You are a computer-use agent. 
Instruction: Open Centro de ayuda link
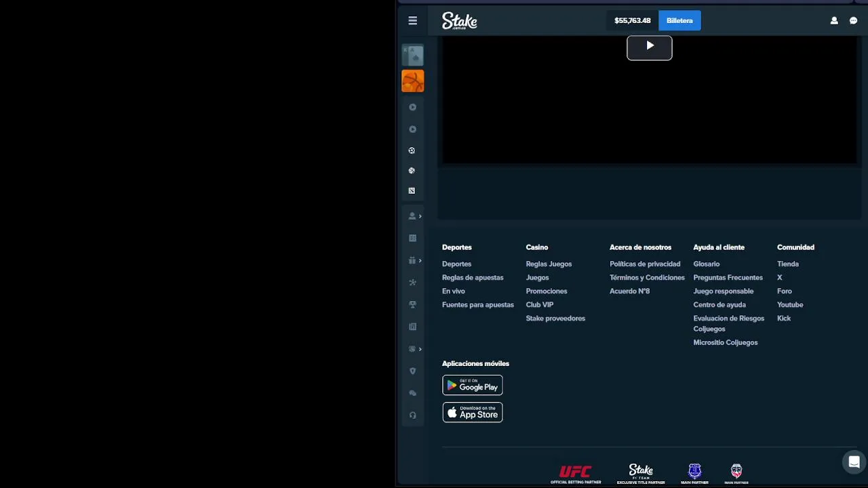pyautogui.click(x=719, y=304)
